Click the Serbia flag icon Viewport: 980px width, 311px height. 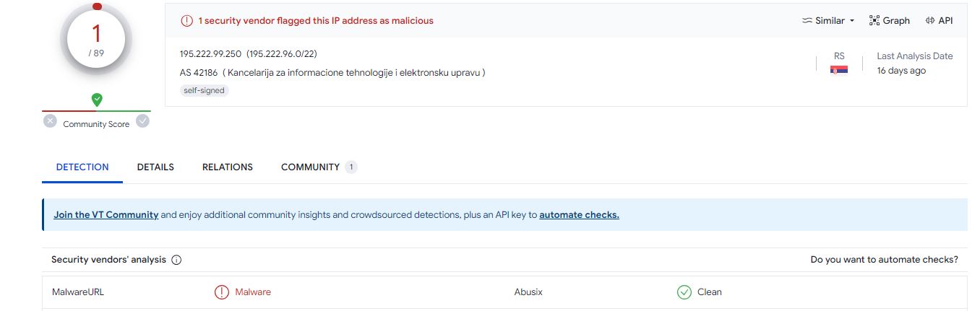(x=839, y=69)
